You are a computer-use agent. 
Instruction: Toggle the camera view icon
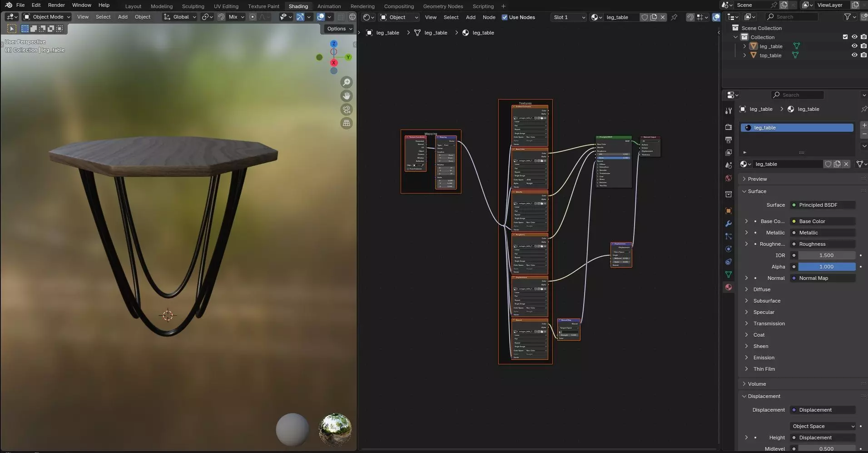347,110
